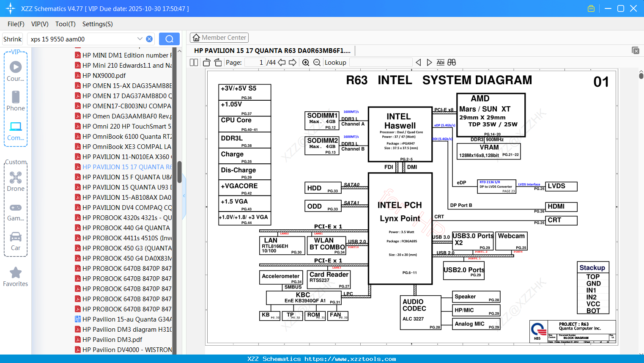Open the Course video section
The image size is (644, 363).
tap(16, 71)
